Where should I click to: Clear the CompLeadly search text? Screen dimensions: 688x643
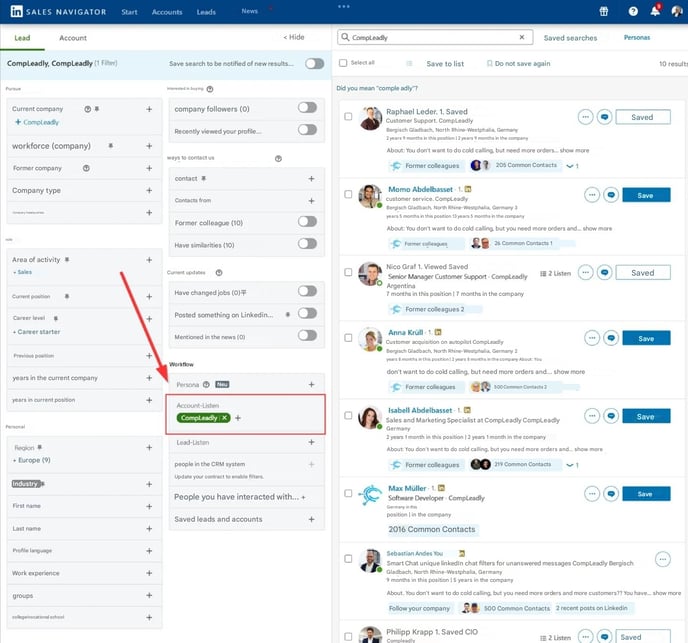(x=520, y=37)
